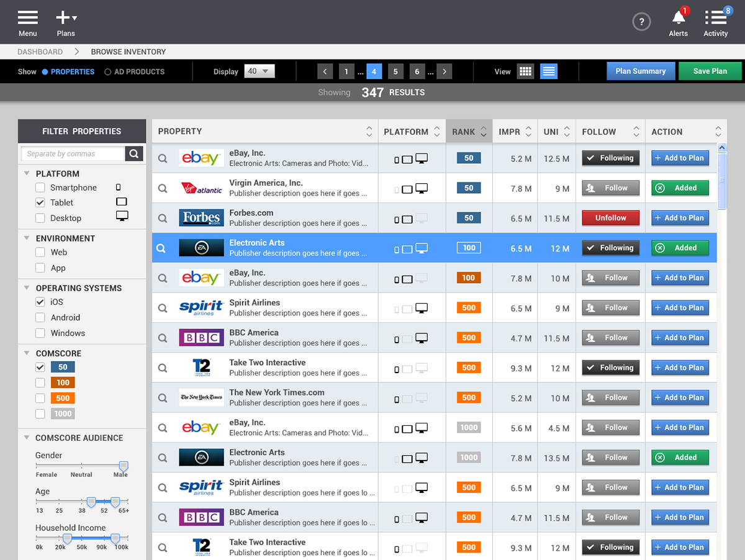Open the help question mark icon
745x560 pixels.
tap(641, 22)
